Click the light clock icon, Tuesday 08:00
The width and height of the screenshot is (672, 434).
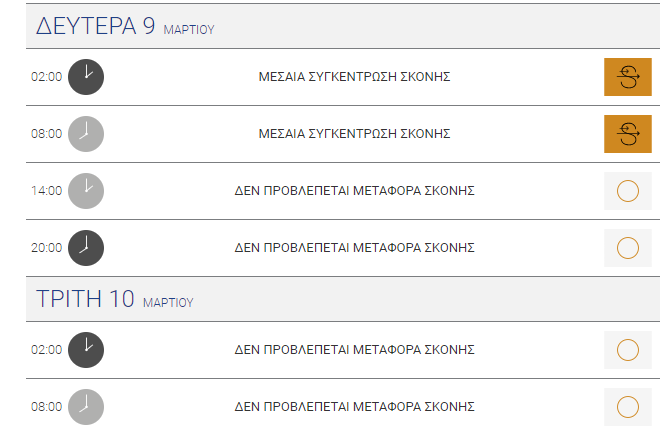86,407
